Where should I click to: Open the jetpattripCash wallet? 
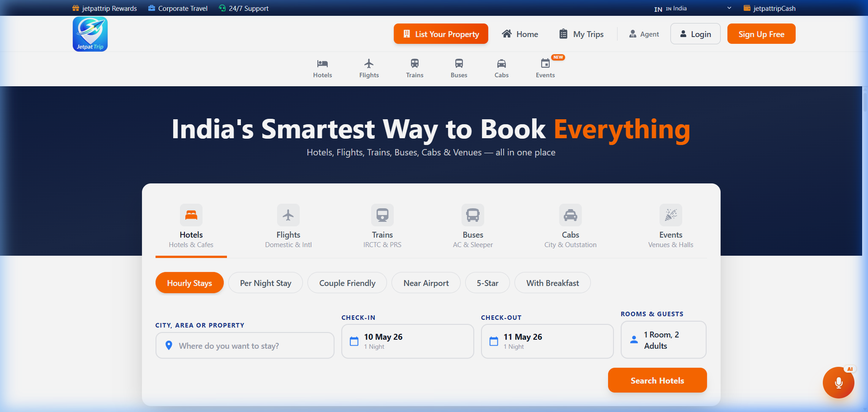coord(769,8)
